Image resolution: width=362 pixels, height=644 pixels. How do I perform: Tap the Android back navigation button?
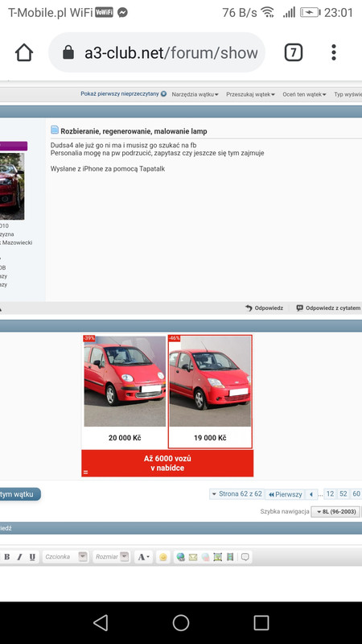(x=101, y=622)
